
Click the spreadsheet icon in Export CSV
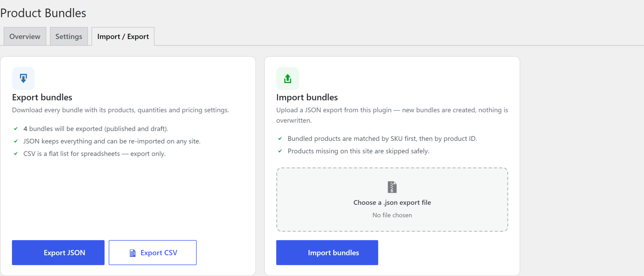[132, 253]
